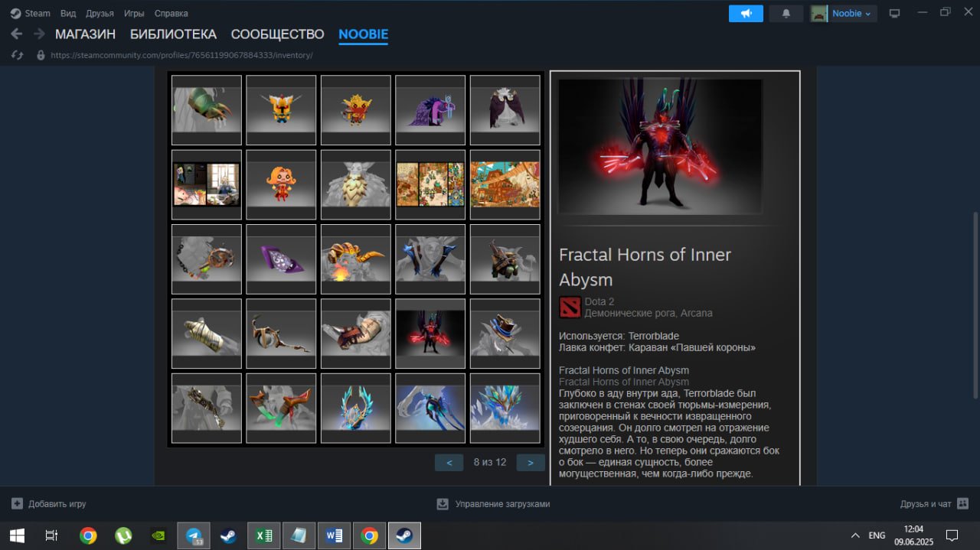Select the purple creature item
Image resolution: width=980 pixels, height=550 pixels.
[430, 110]
